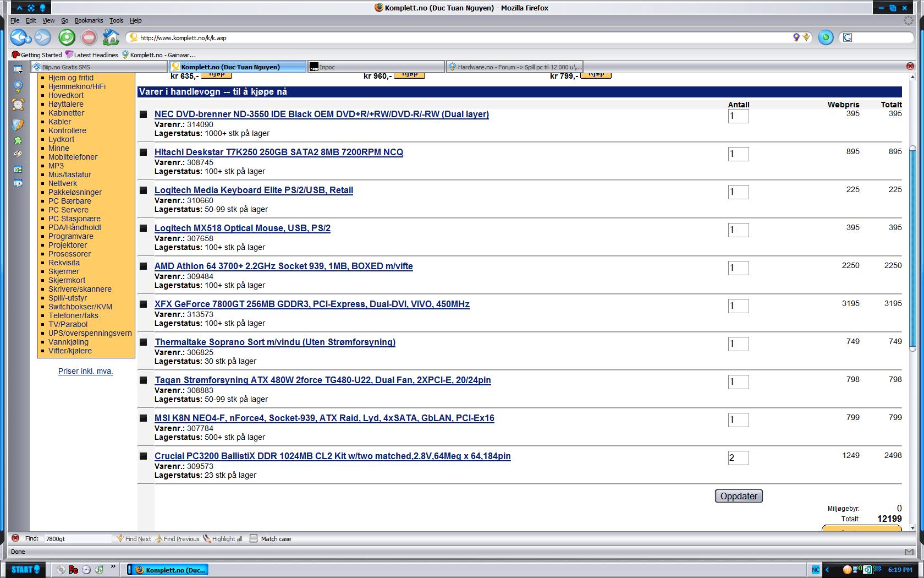Close the find bar with red X
924x578 pixels.
tap(15, 538)
